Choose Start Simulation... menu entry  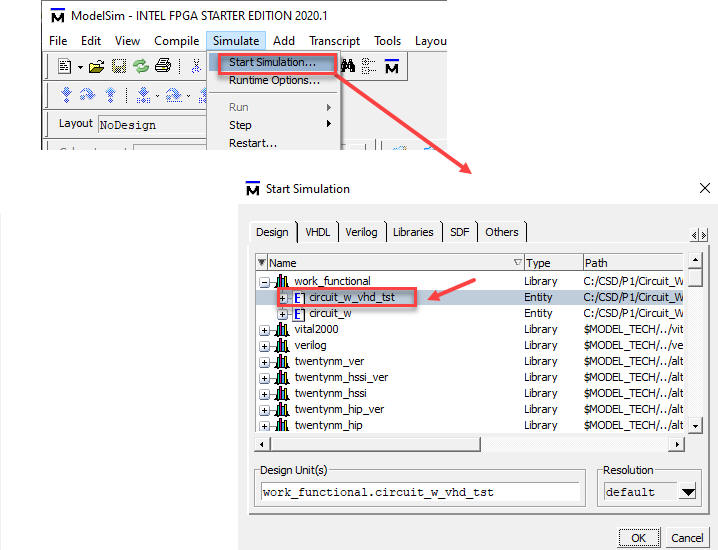click(x=273, y=62)
